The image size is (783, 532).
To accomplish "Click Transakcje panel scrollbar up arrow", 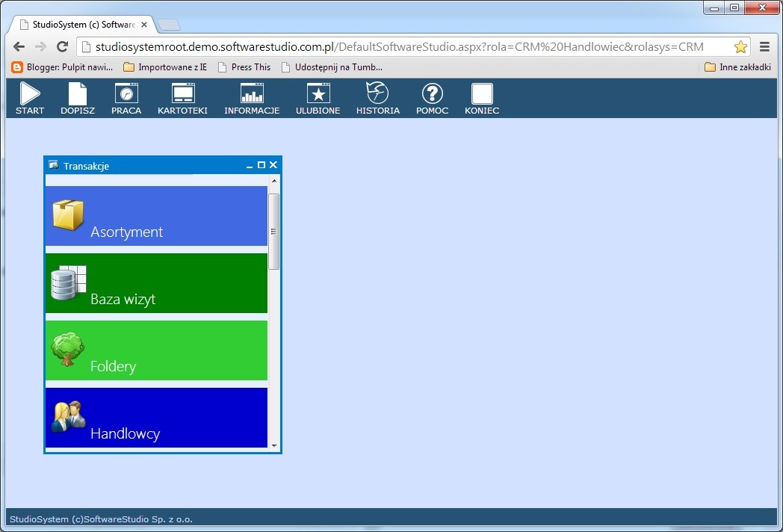I will click(274, 181).
